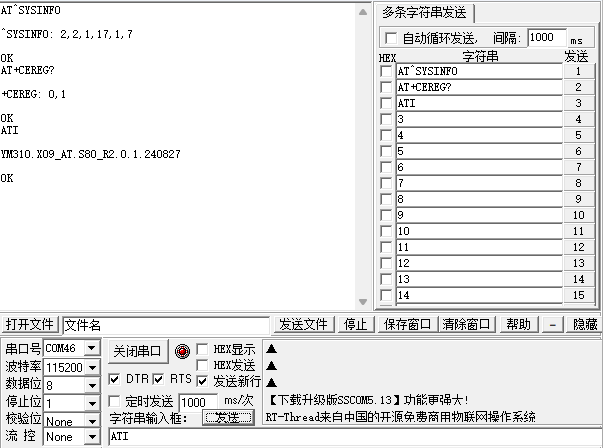The height and width of the screenshot is (448, 603).
Task: Click the ^SYSINFO: 2,2,1,17,1,7 response line
Action: click(67, 35)
